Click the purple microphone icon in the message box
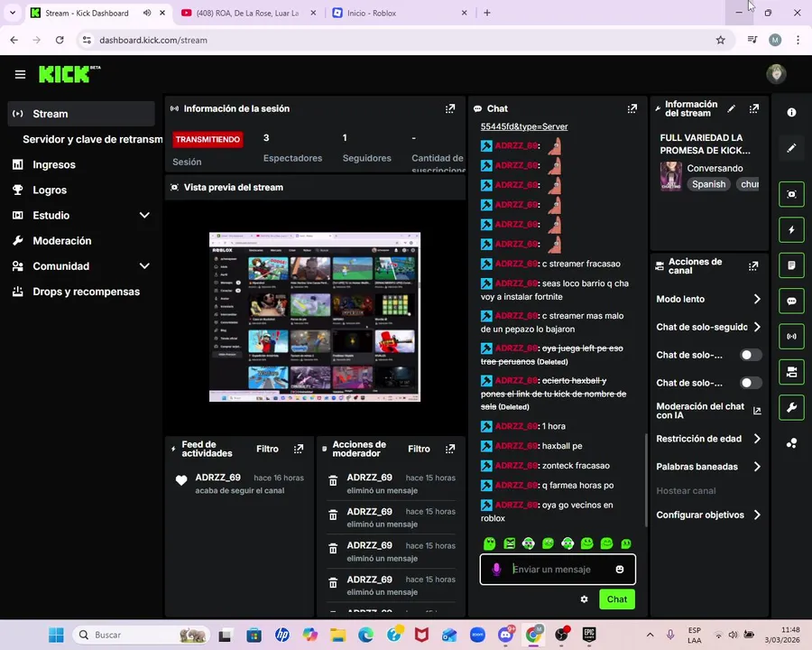 (496, 569)
